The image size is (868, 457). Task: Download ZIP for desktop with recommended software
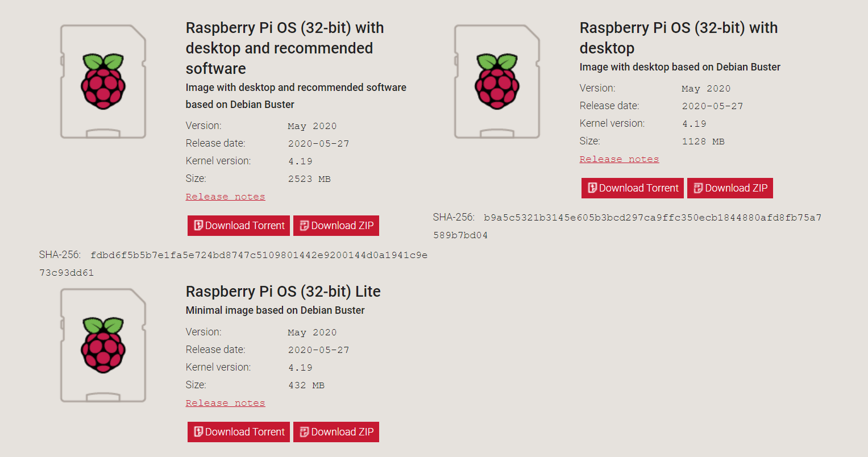336,226
